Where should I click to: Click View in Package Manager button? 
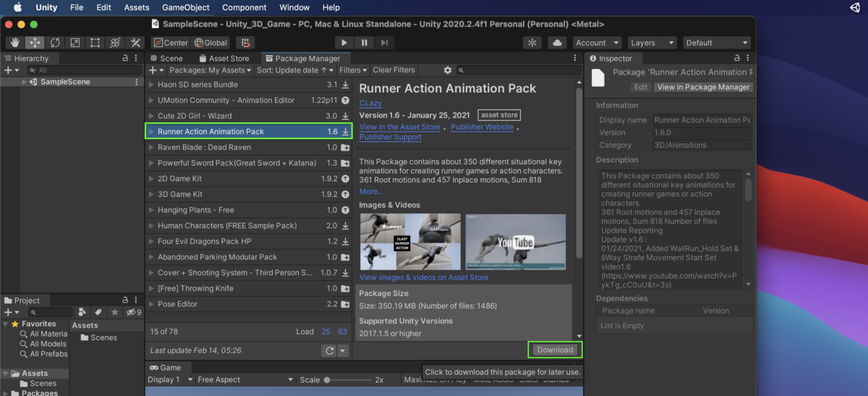704,87
